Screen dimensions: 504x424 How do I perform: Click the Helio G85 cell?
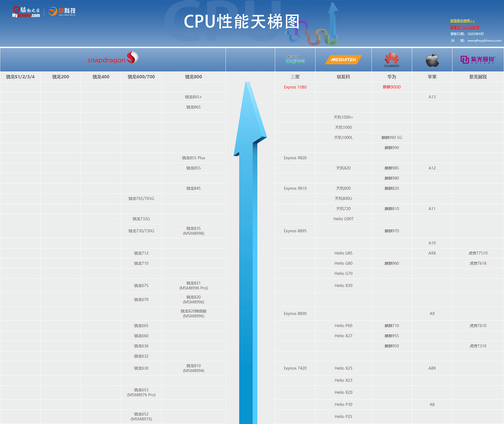click(x=343, y=253)
